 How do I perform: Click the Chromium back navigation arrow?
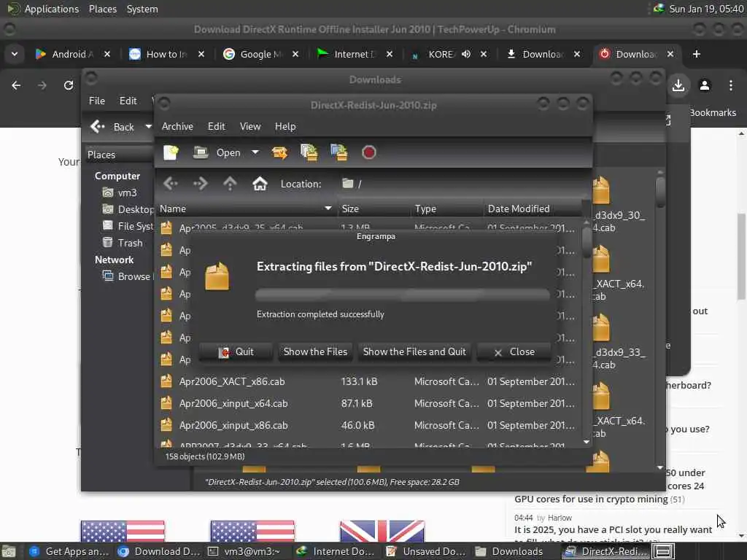[16, 85]
